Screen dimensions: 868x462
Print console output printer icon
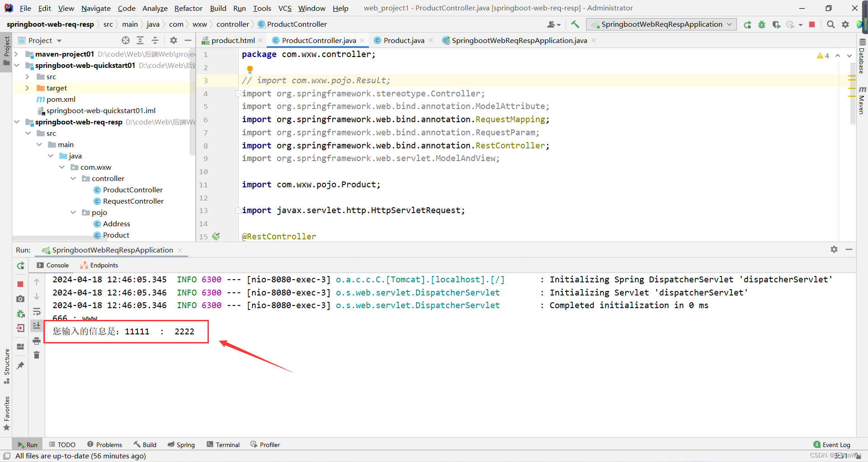pyautogui.click(x=37, y=341)
